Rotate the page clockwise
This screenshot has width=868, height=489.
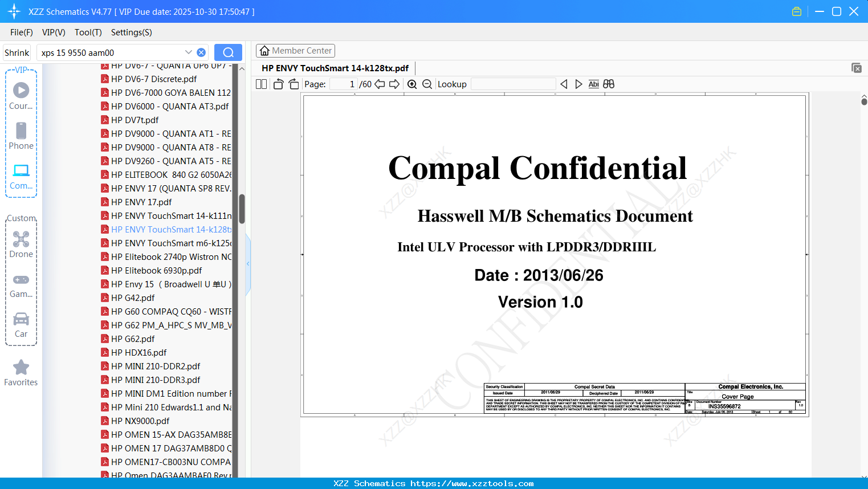click(x=294, y=84)
